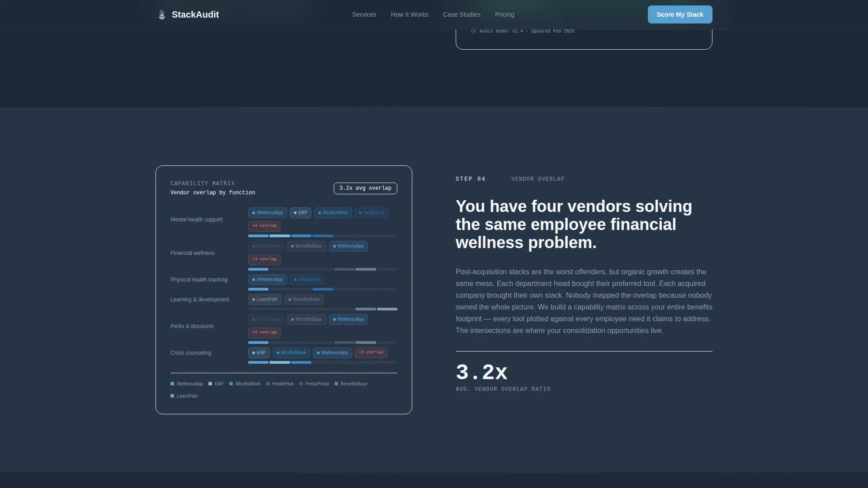Open the Case Studies nav item
The width and height of the screenshot is (868, 488).
462,14
